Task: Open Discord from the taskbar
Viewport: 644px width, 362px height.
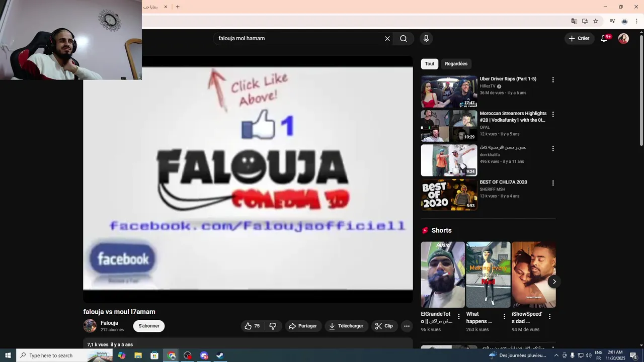Action: (x=204, y=355)
